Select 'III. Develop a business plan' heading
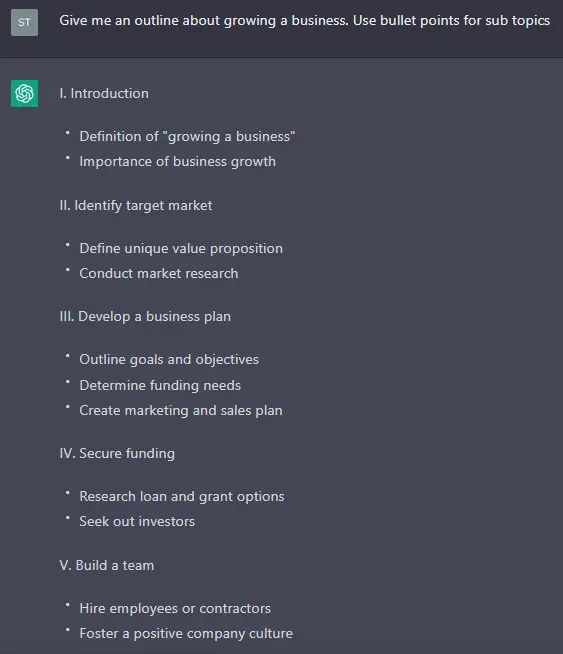The image size is (563, 654). click(145, 317)
